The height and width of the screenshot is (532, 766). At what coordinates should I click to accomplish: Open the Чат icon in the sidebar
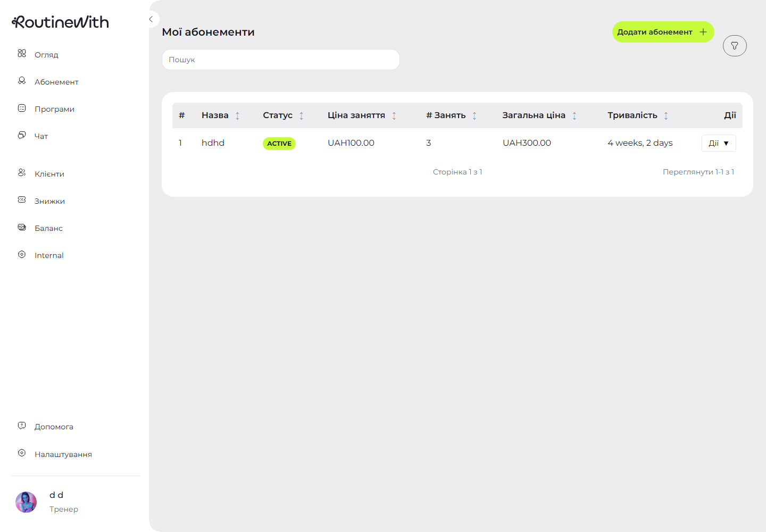point(22,135)
